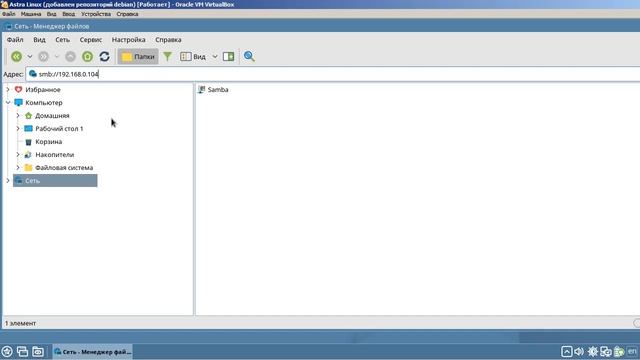Open the Файл menu in file manager

point(15,40)
